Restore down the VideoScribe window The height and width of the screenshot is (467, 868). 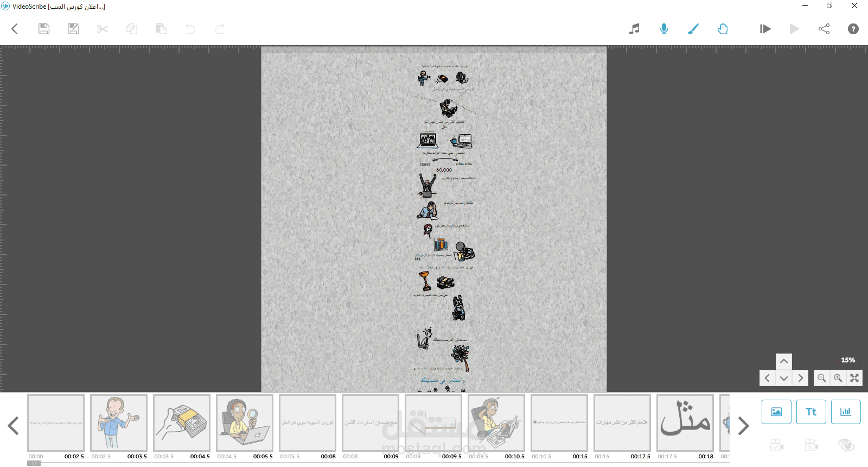pos(829,6)
